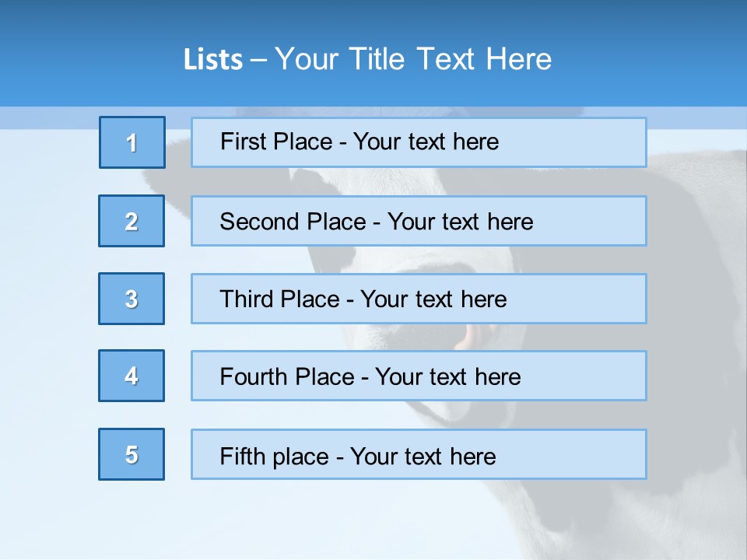Click the slide title text
The width and height of the screenshot is (747, 560).
point(367,59)
